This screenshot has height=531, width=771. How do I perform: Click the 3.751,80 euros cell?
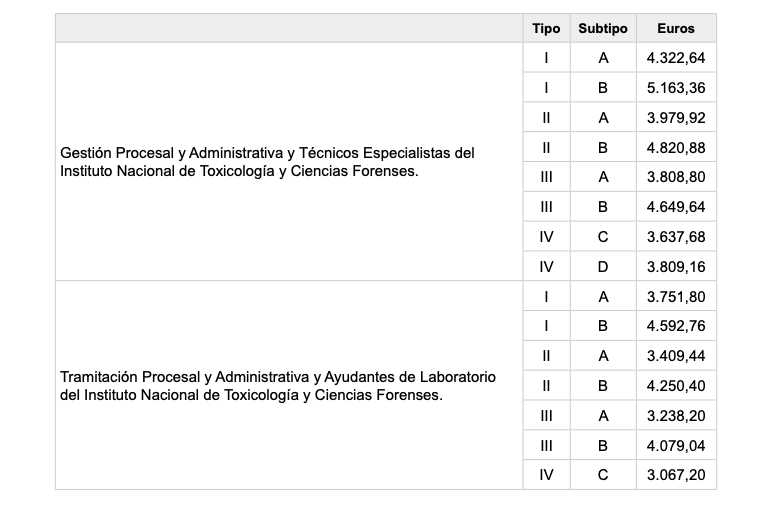tap(676, 296)
